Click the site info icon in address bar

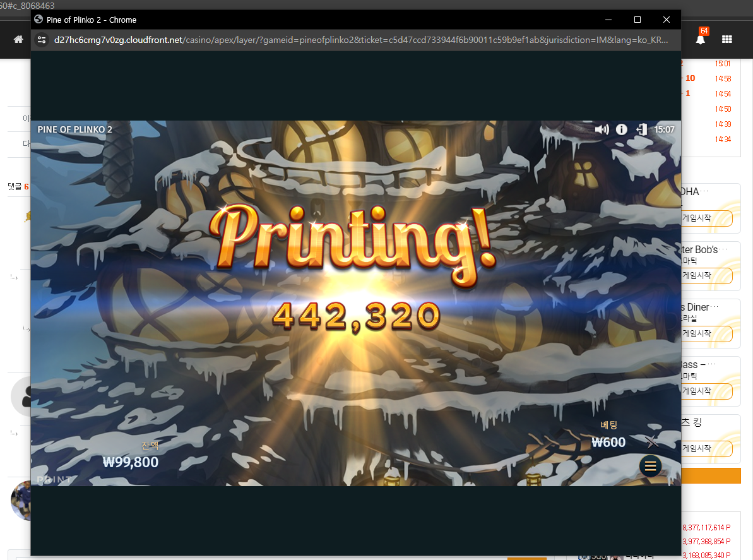pyautogui.click(x=42, y=40)
